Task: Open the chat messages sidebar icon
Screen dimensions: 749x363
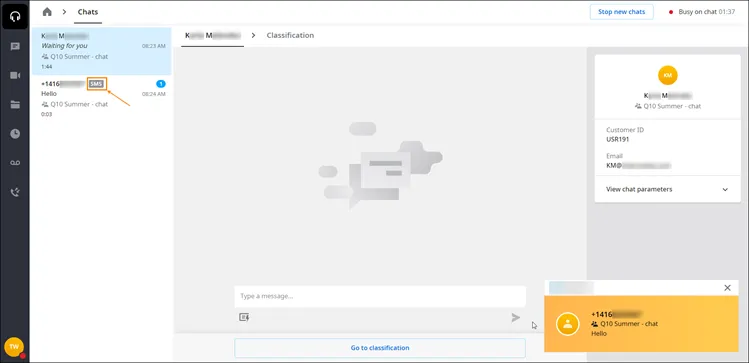Action: [15, 46]
